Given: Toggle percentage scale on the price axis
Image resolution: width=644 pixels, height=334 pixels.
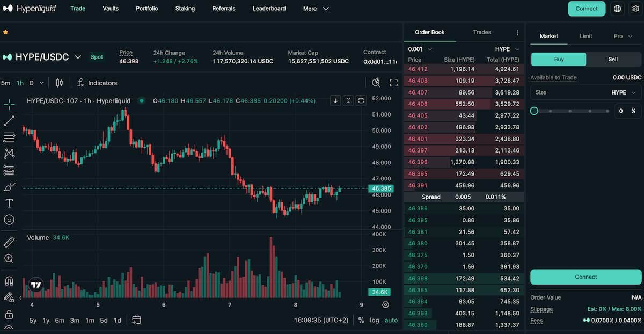Looking at the screenshot, I should pyautogui.click(x=362, y=320).
